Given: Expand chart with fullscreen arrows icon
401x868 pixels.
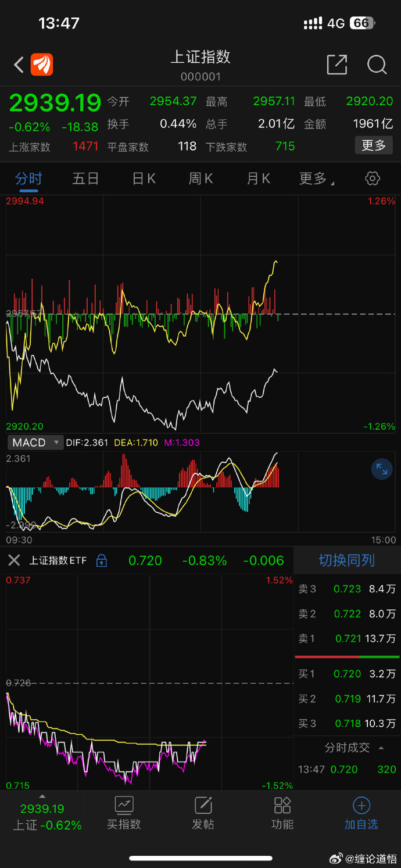Looking at the screenshot, I should [x=381, y=470].
